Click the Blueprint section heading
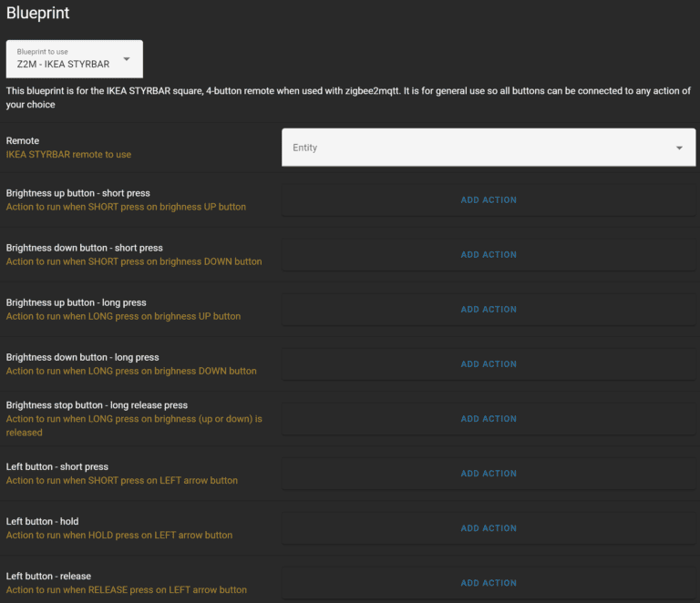The image size is (700, 603). click(x=37, y=14)
